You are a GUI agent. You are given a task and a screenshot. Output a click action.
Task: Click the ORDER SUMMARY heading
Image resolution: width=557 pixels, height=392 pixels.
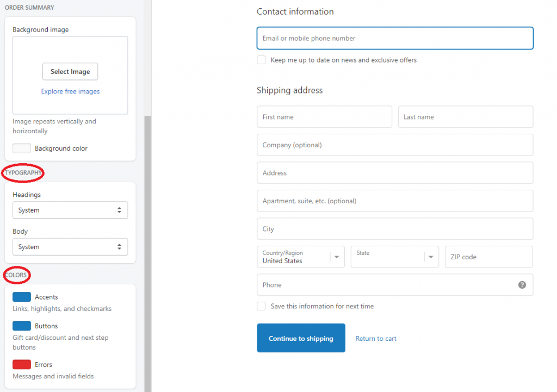(x=29, y=8)
